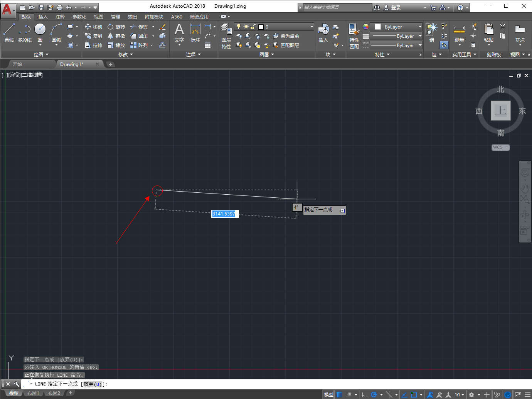
Task: Click the 镜像 (Mirror) tool
Action: [116, 36]
